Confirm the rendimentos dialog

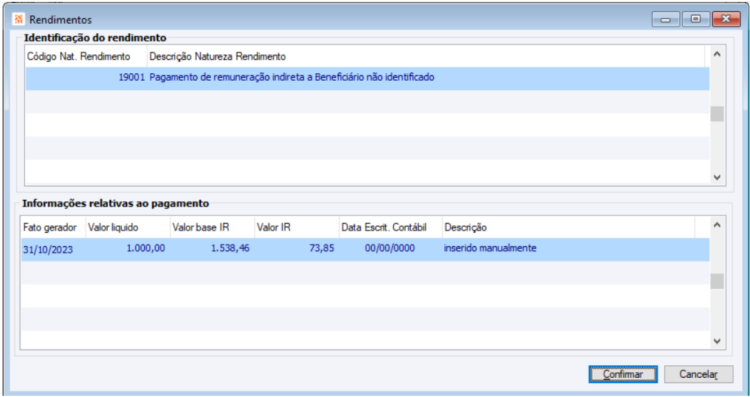[623, 374]
